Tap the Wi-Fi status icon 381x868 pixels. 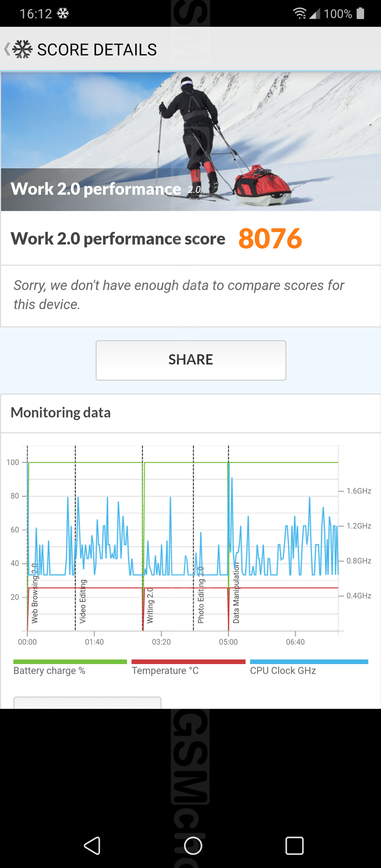click(x=300, y=13)
